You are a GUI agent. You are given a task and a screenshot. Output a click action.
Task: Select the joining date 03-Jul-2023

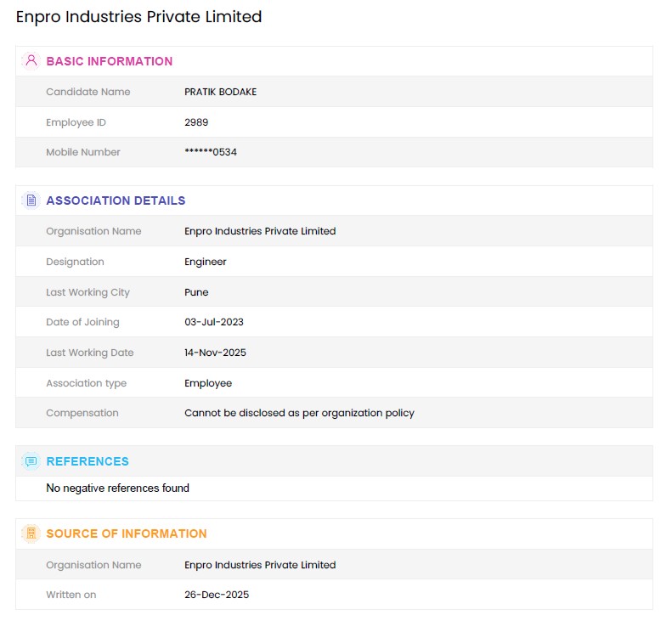[214, 322]
